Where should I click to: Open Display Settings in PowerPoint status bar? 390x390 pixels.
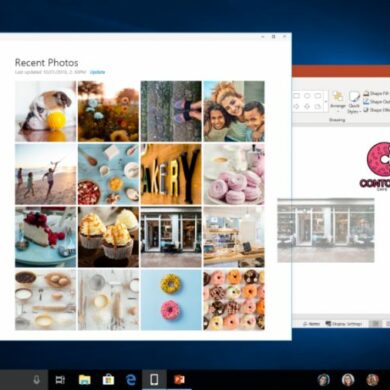(344, 324)
